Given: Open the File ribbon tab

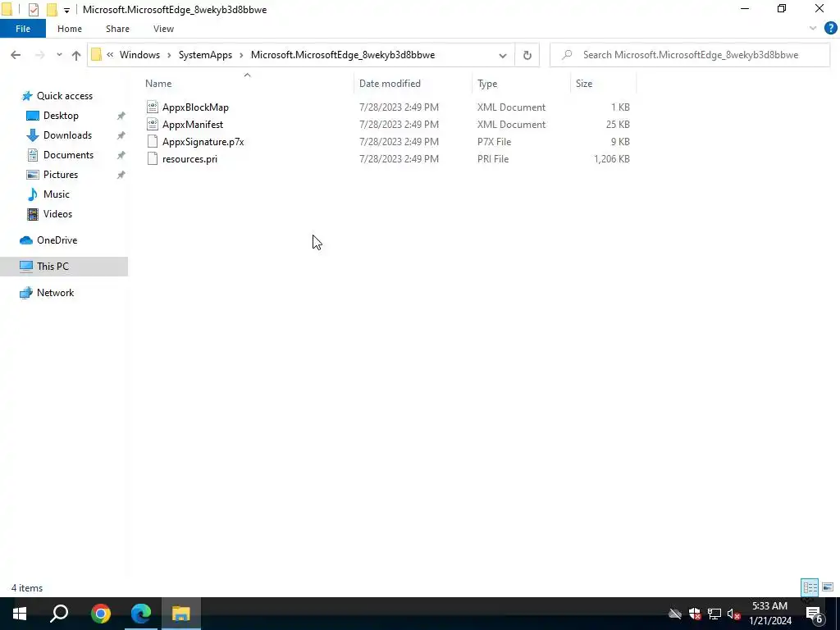Looking at the screenshot, I should point(23,29).
